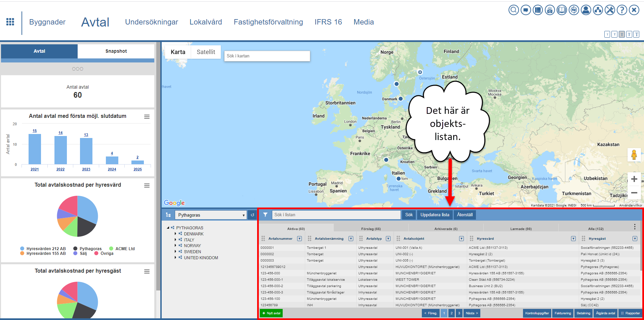This screenshot has height=320, width=644.
Task: Switch map view to Satellit
Action: tap(206, 52)
